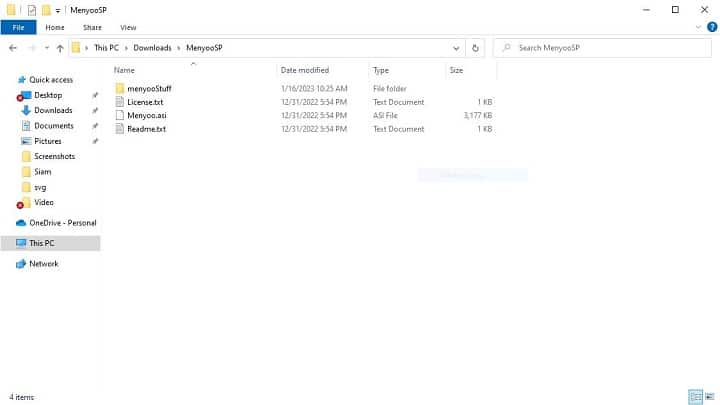Select the menyooStuff file name
720x405 pixels.
point(149,88)
